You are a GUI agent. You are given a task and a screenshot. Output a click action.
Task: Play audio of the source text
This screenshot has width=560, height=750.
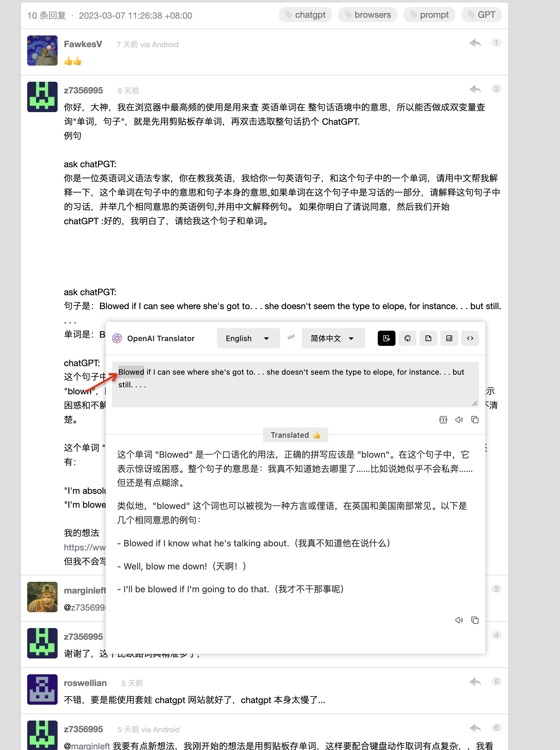pyautogui.click(x=459, y=420)
